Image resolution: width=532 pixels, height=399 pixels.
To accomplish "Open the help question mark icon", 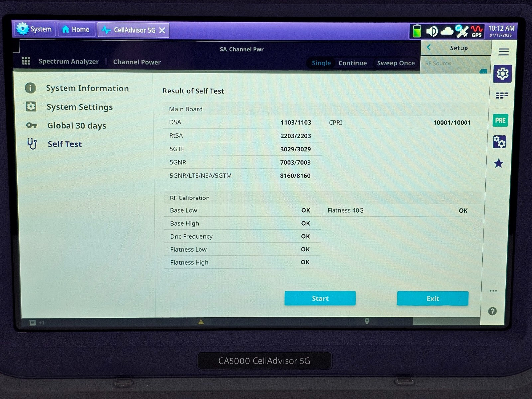I will pyautogui.click(x=492, y=311).
